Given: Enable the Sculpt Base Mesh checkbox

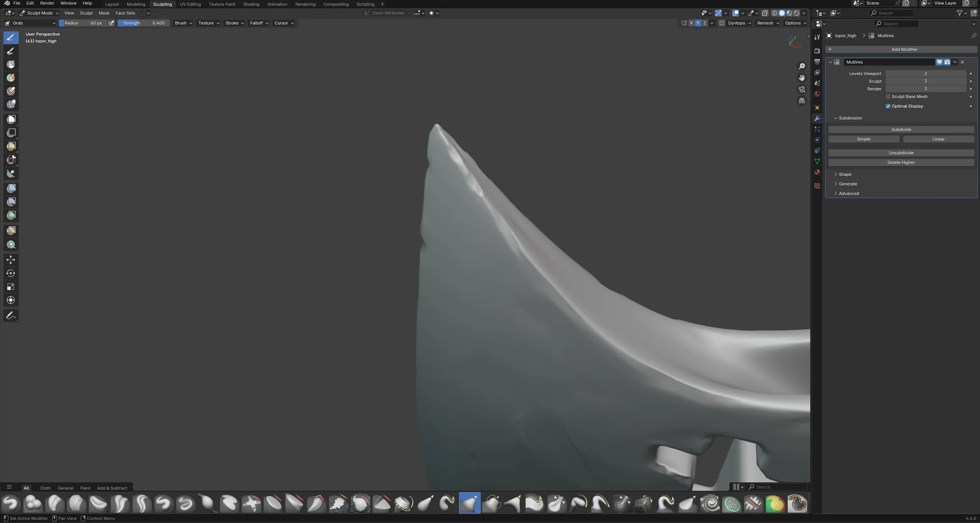Looking at the screenshot, I should point(888,97).
